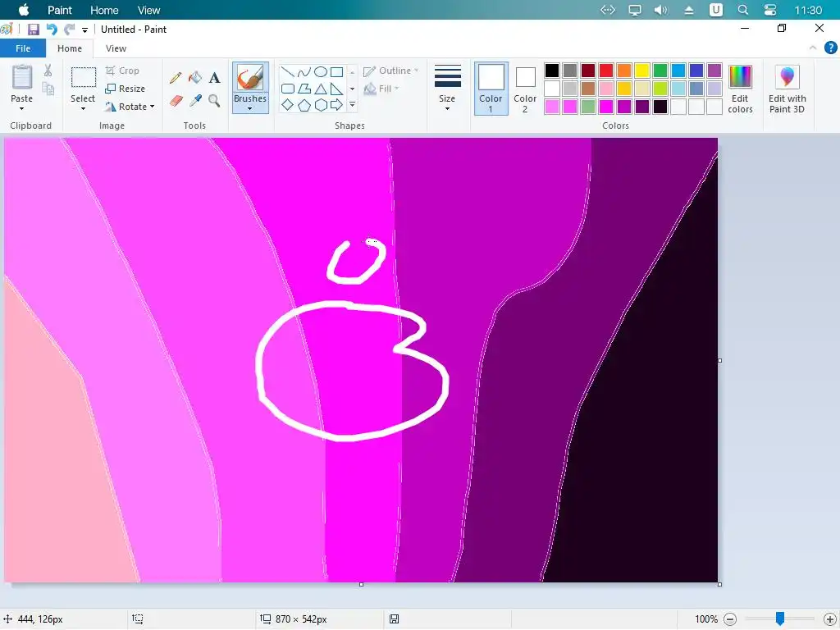This screenshot has width=840, height=630.
Task: Select the Color picker eyedropper tool
Action: pyautogui.click(x=195, y=100)
